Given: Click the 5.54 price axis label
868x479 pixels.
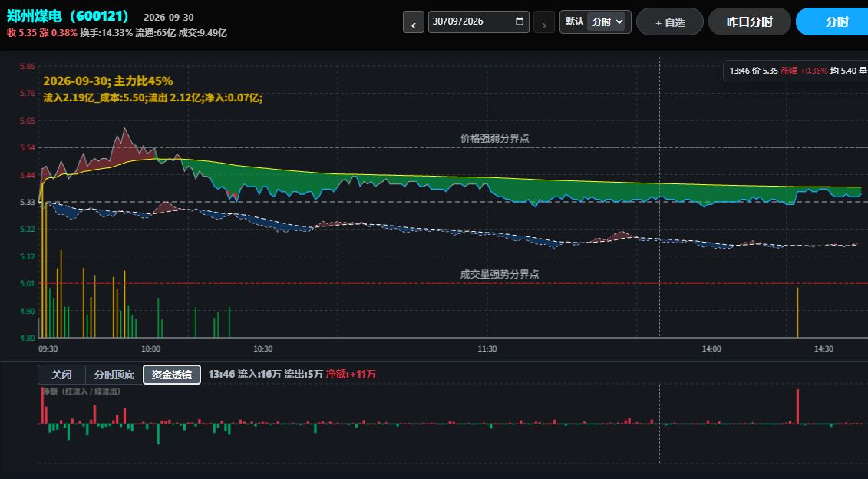Looking at the screenshot, I should pos(28,148).
